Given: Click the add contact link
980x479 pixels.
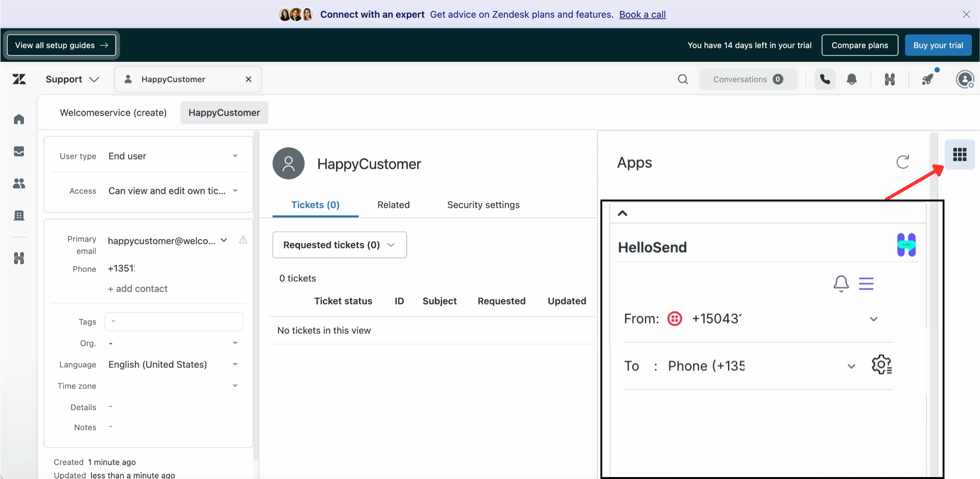Looking at the screenshot, I should coord(138,289).
